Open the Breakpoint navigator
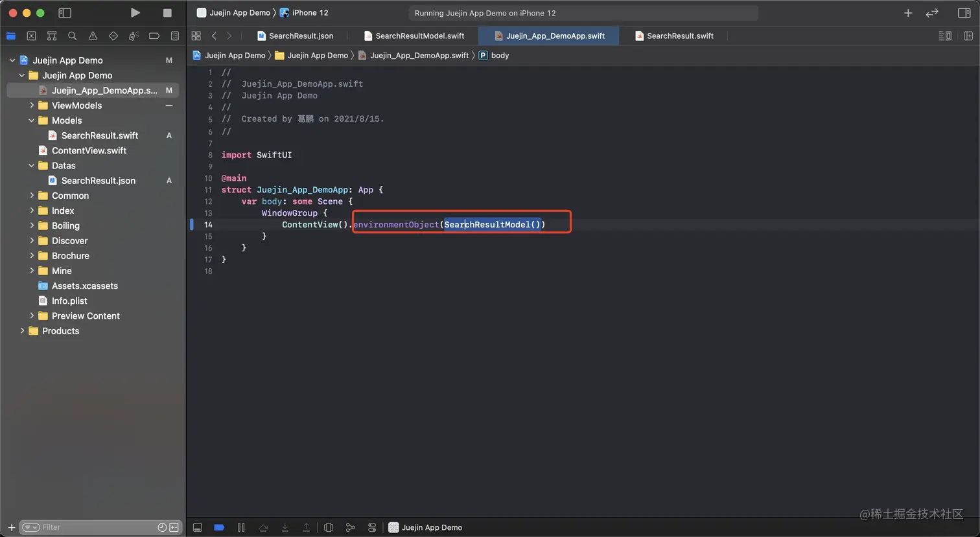Screen dimensions: 980x537 [154, 36]
